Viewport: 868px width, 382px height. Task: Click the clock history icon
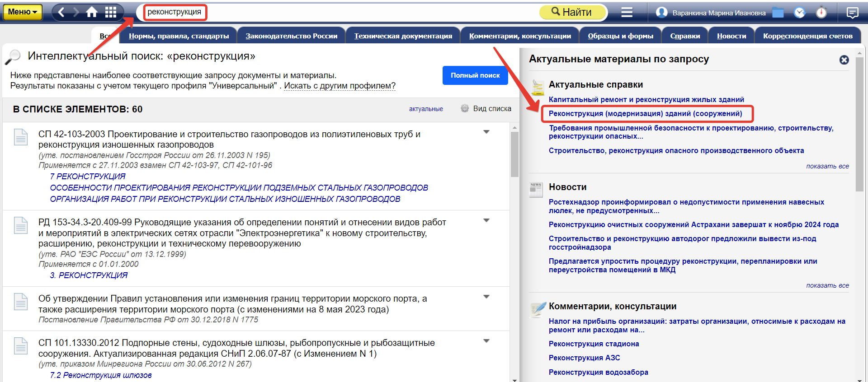800,13
